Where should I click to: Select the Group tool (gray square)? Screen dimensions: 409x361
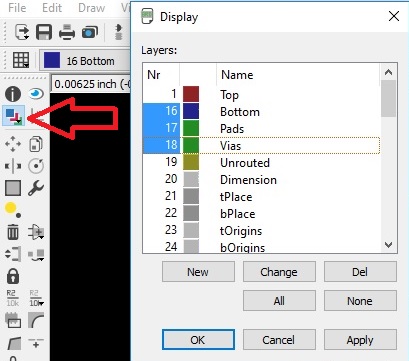coord(13,188)
